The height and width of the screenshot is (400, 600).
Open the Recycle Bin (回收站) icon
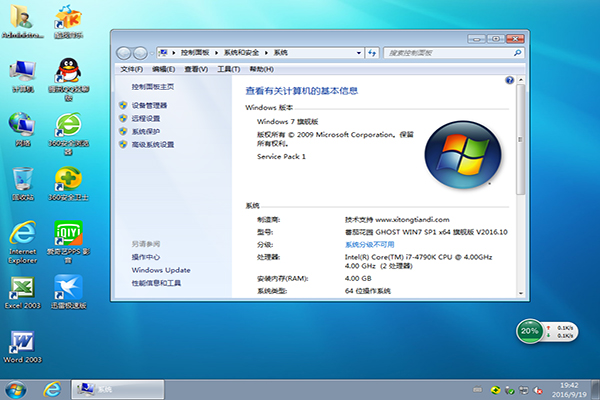tap(22, 180)
